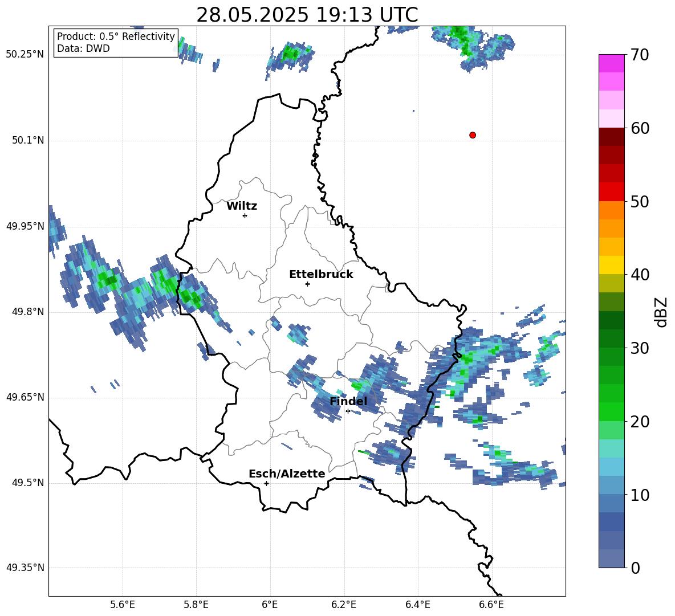Click the dBZ colorbar label
The width and height of the screenshot is (675, 616).
click(x=662, y=312)
